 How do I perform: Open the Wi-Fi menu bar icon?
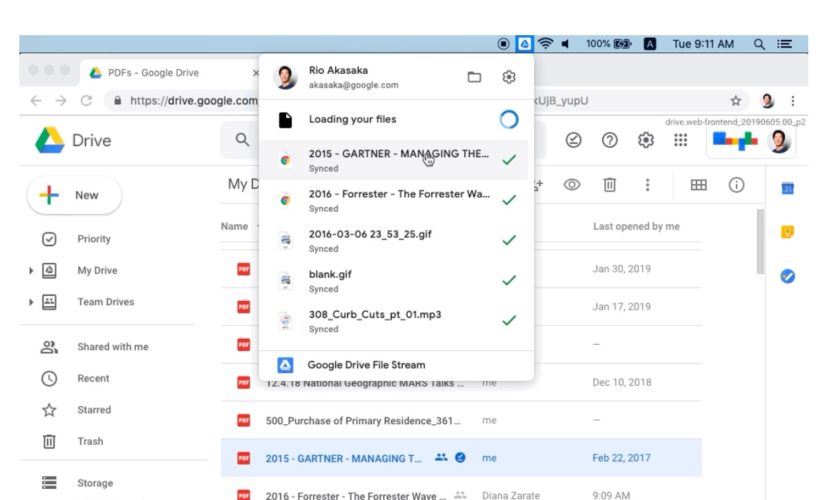pyautogui.click(x=545, y=43)
